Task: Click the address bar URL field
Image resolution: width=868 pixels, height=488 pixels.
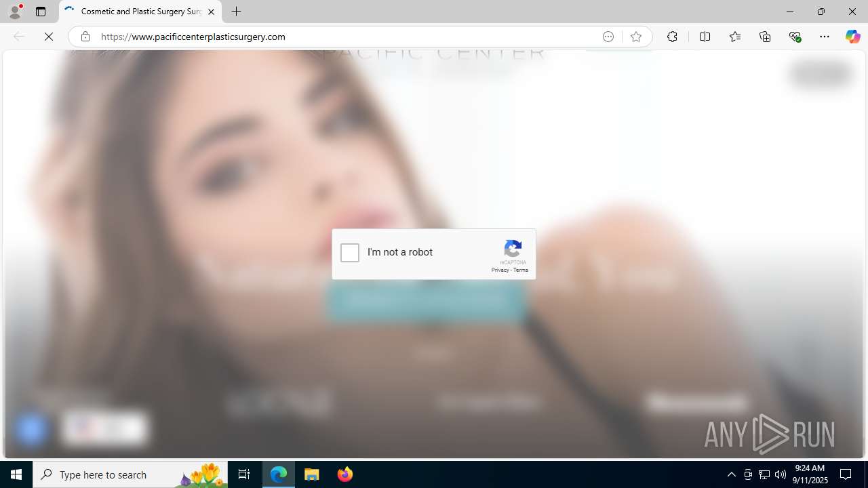Action: (x=346, y=37)
